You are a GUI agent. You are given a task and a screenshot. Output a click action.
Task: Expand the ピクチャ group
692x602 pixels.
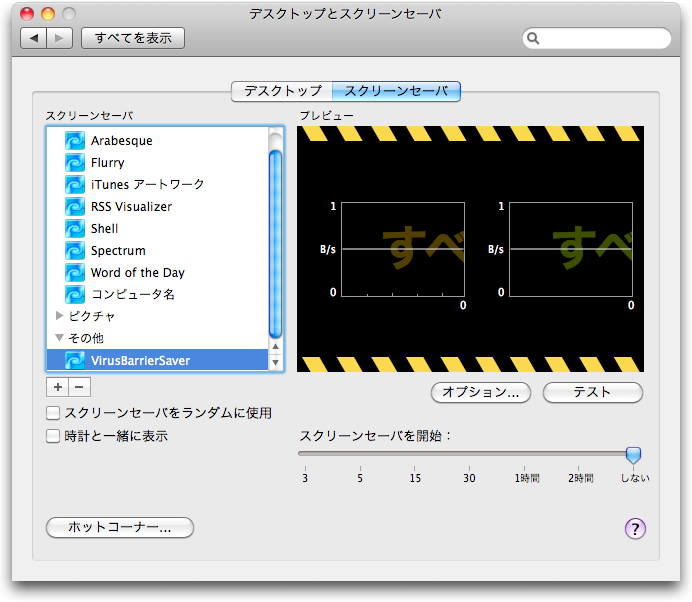click(x=59, y=316)
